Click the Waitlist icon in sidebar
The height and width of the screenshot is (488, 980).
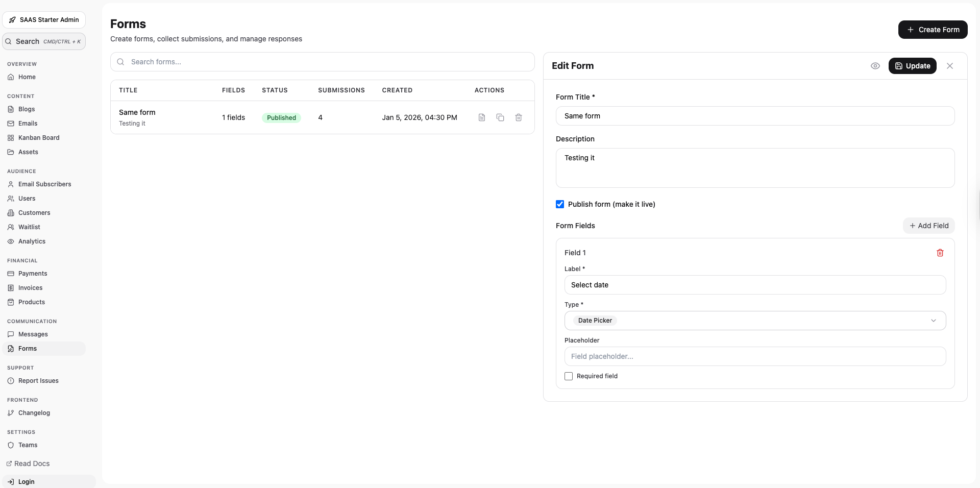tap(11, 227)
